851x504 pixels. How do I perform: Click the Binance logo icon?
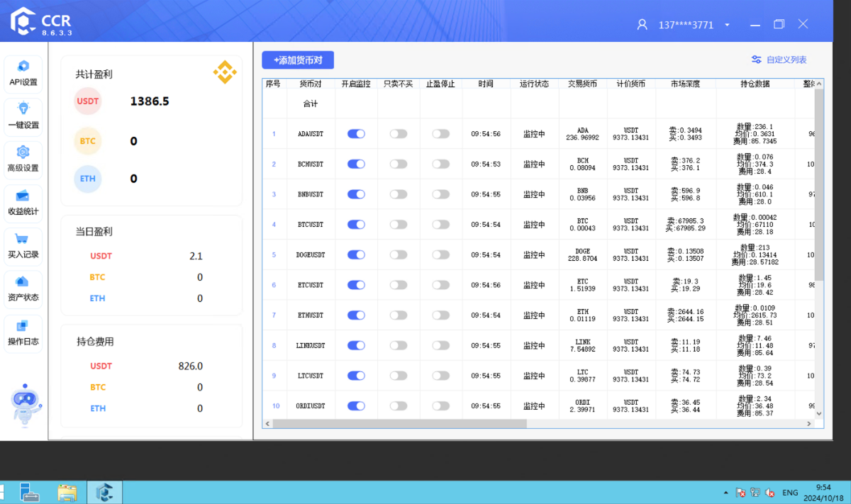tap(225, 72)
